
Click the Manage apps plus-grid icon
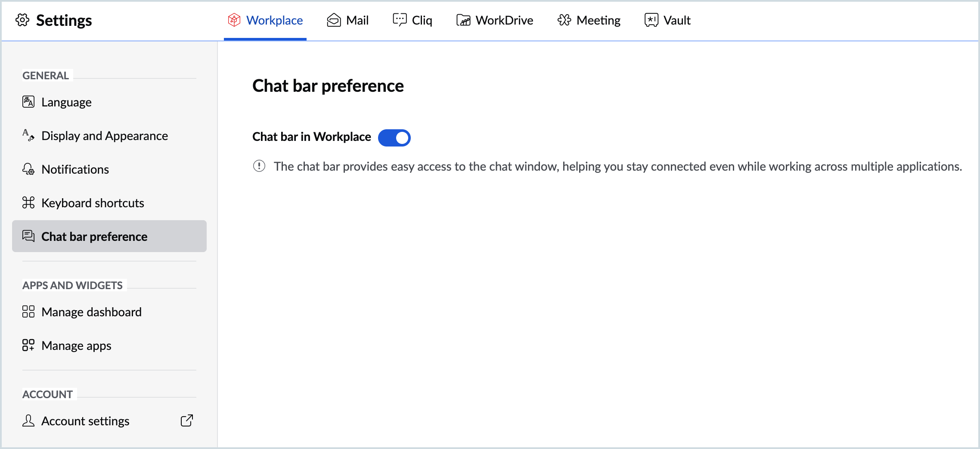[x=28, y=345]
